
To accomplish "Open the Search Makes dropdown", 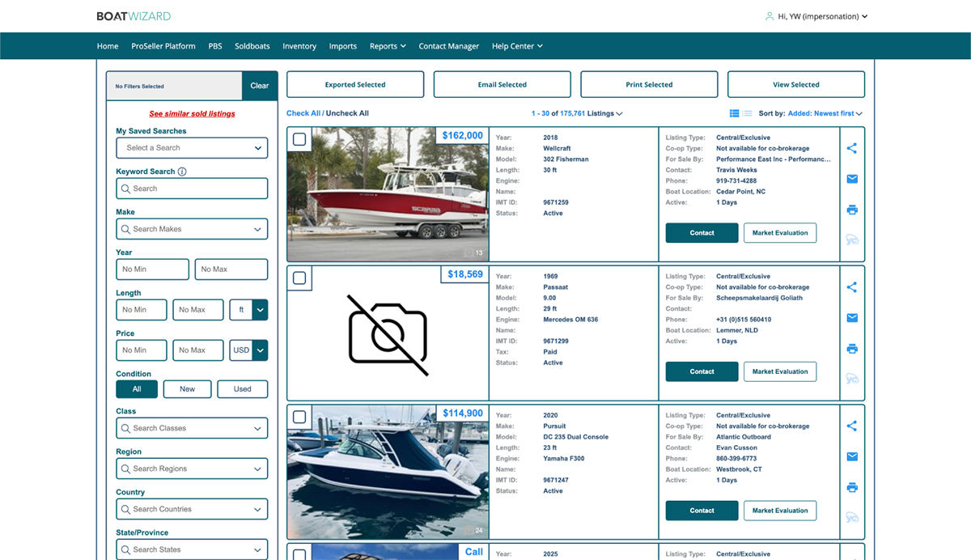I will coord(192,229).
